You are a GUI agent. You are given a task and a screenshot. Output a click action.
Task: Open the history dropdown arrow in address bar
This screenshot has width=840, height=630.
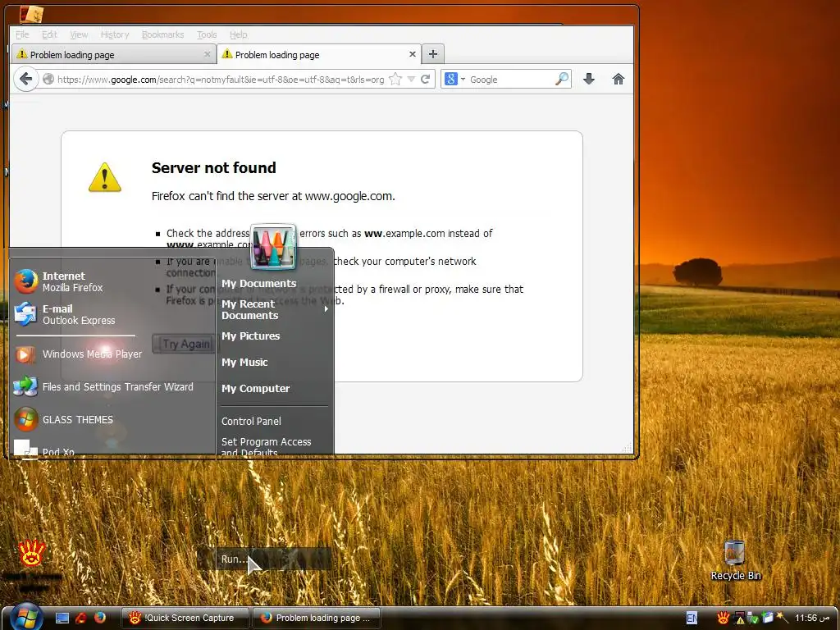tap(411, 80)
